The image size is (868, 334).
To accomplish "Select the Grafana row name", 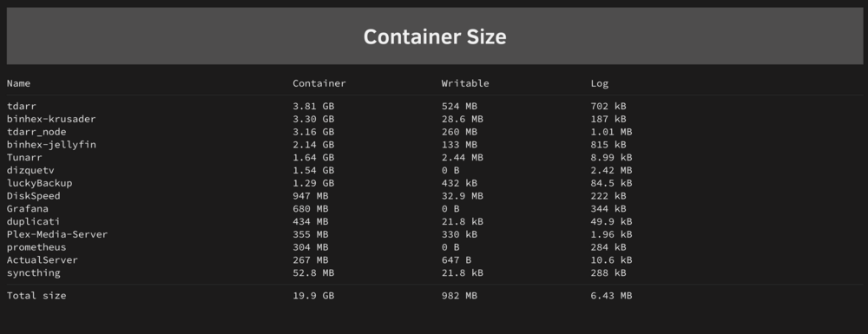I will click(x=27, y=208).
